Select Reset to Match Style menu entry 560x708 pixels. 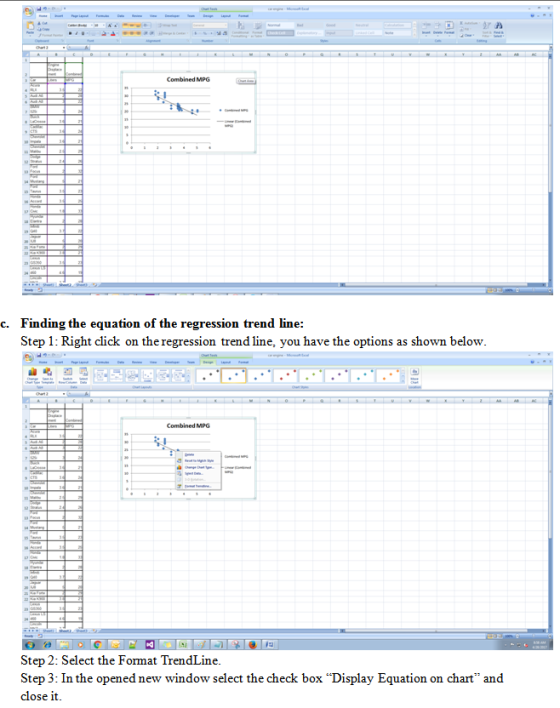tap(199, 461)
